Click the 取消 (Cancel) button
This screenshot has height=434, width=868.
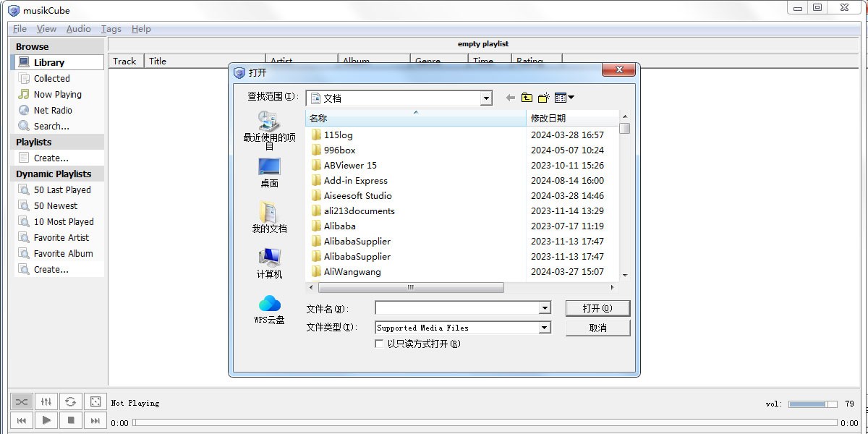[597, 328]
